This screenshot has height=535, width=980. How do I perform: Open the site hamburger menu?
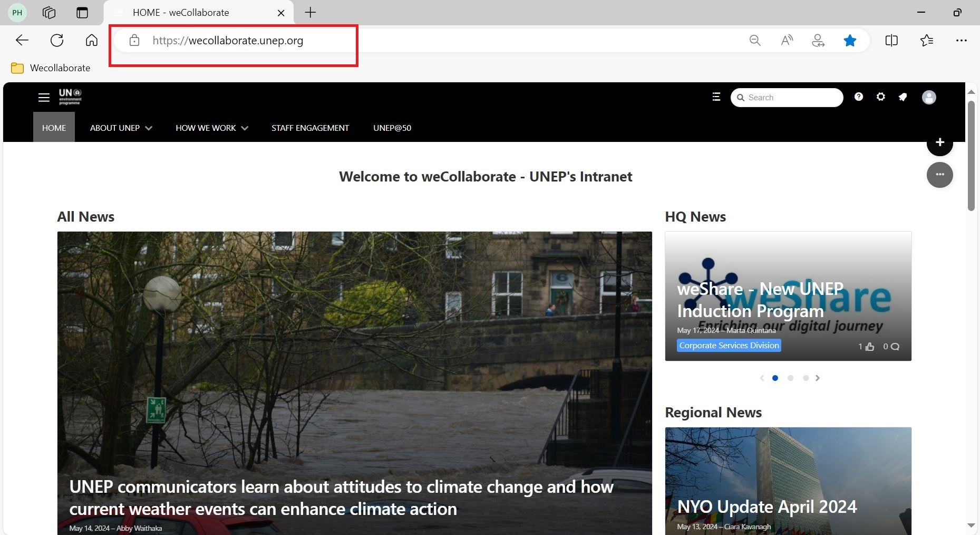(x=44, y=97)
